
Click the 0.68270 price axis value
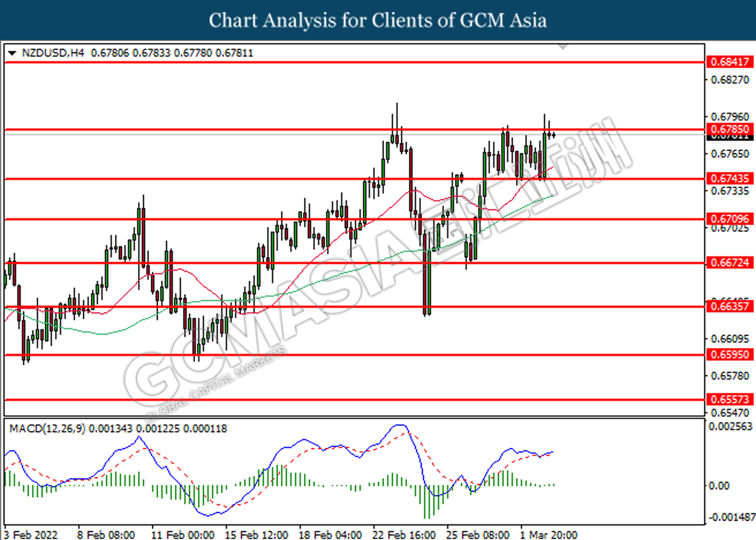730,80
